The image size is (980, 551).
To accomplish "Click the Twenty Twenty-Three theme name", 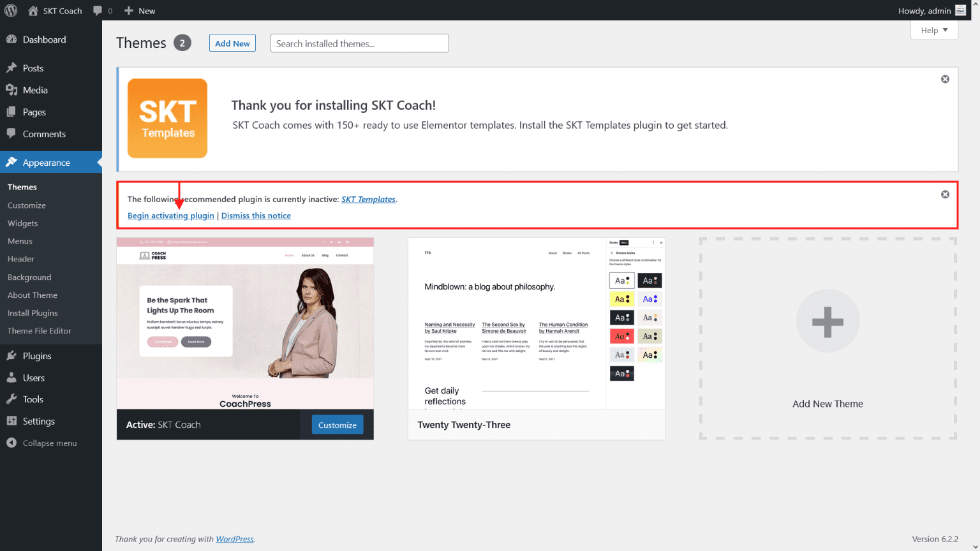I will pyautogui.click(x=464, y=425).
